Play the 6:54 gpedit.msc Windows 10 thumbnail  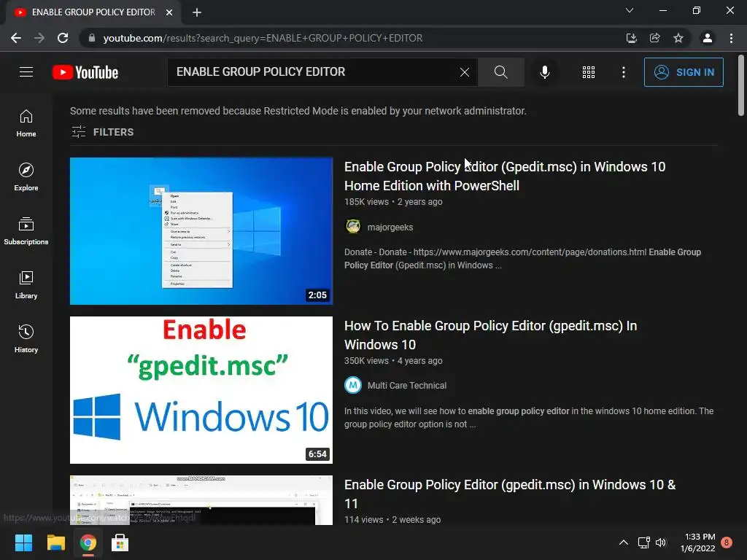coord(201,390)
